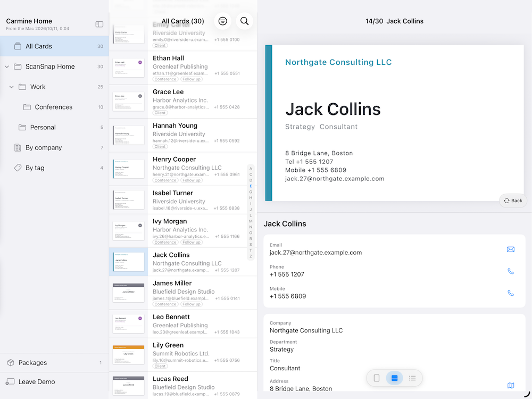Click the Jack Collins business card image
Viewport: 532px width, 399px height.
(x=394, y=123)
